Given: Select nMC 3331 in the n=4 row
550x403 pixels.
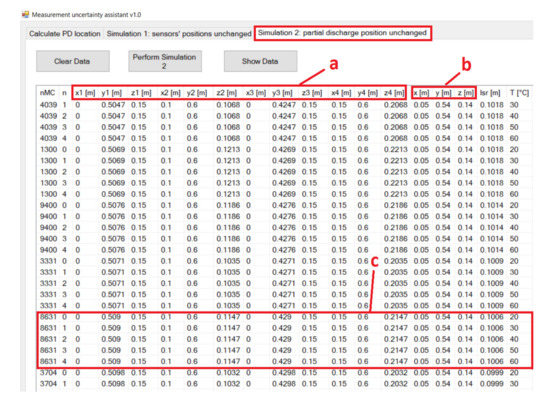Looking at the screenshot, I should tap(48, 306).
